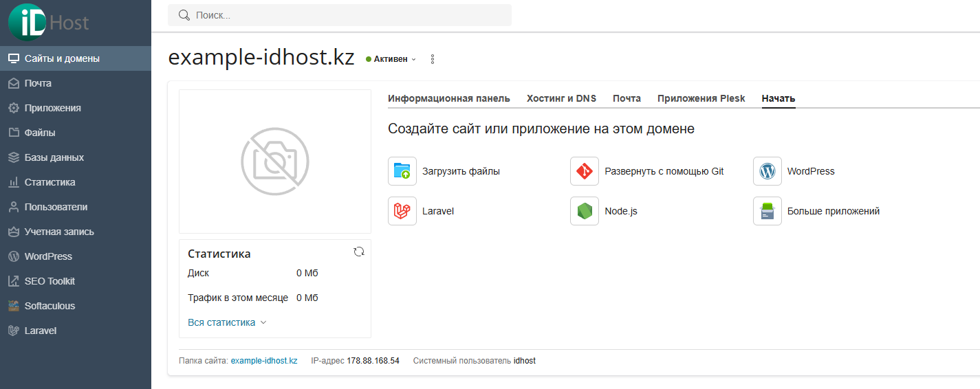Click the Поиск search field
This screenshot has height=389, width=980.
340,15
